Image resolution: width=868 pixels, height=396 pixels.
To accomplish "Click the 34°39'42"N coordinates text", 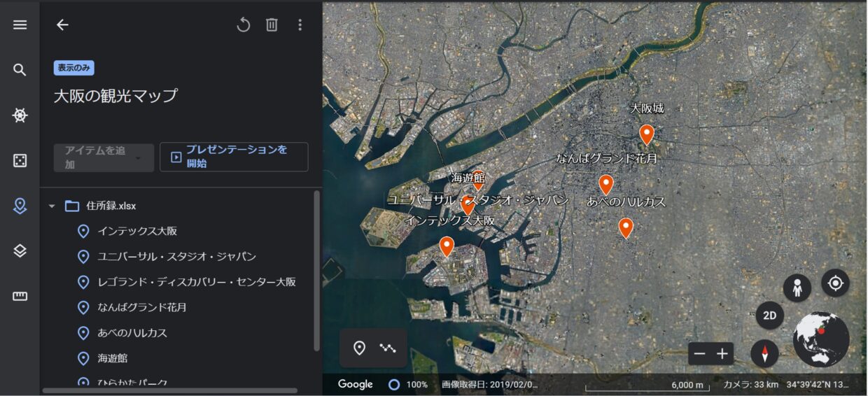I will click(818, 385).
